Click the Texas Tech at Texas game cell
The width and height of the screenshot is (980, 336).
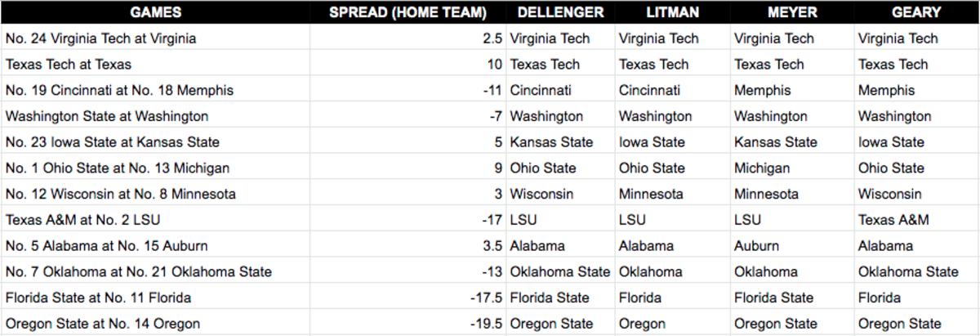[69, 65]
